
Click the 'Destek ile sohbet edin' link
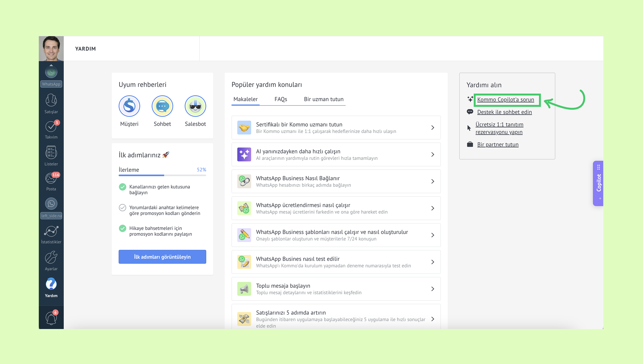(x=504, y=112)
